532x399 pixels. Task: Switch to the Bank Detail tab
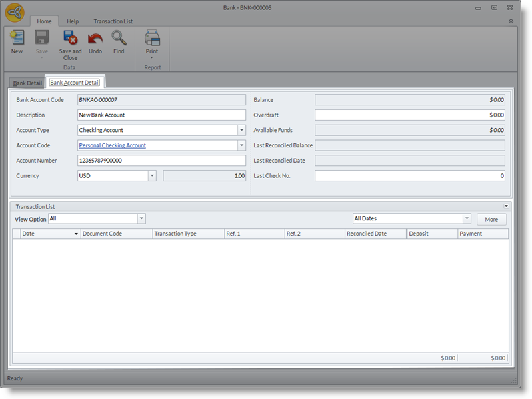[27, 83]
